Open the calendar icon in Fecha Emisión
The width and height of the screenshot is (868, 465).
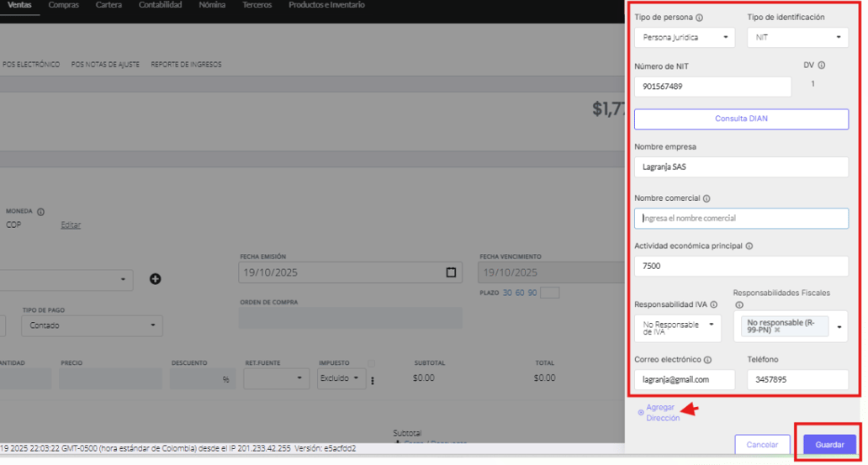click(451, 272)
